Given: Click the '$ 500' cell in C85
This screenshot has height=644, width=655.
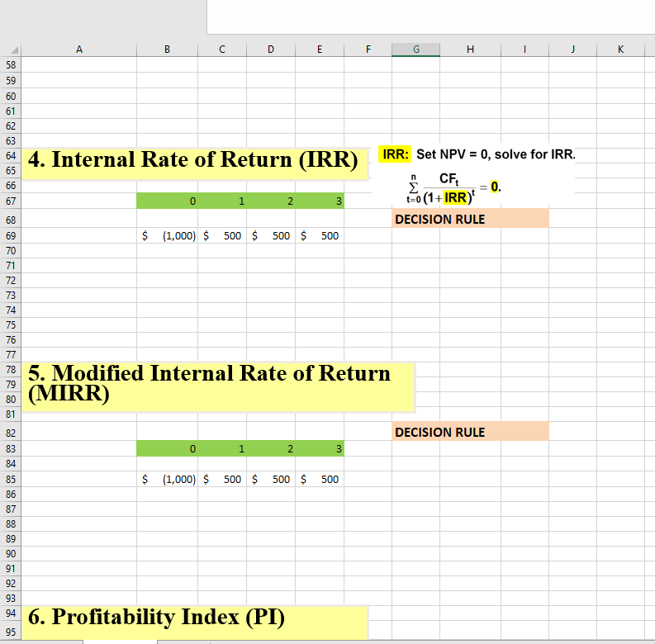Looking at the screenshot, I should pos(222,480).
